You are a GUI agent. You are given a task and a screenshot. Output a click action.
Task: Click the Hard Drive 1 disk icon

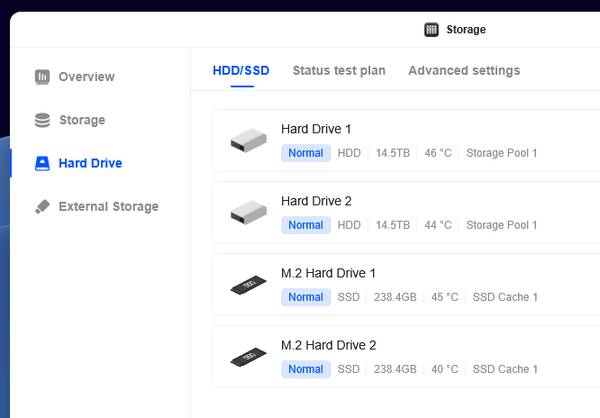point(248,141)
